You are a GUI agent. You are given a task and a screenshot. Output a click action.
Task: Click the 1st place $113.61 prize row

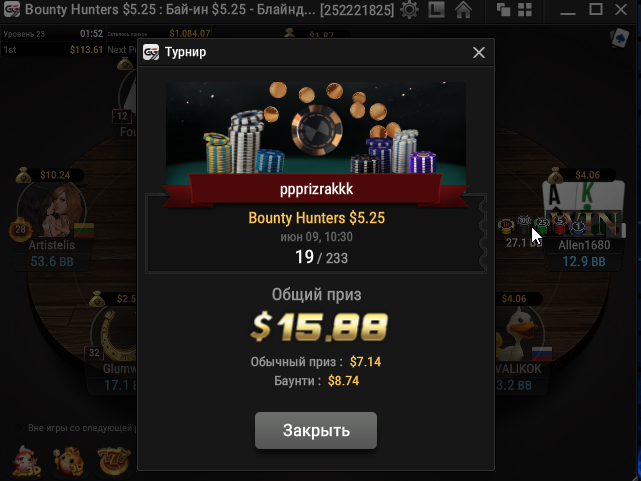[x=53, y=49]
